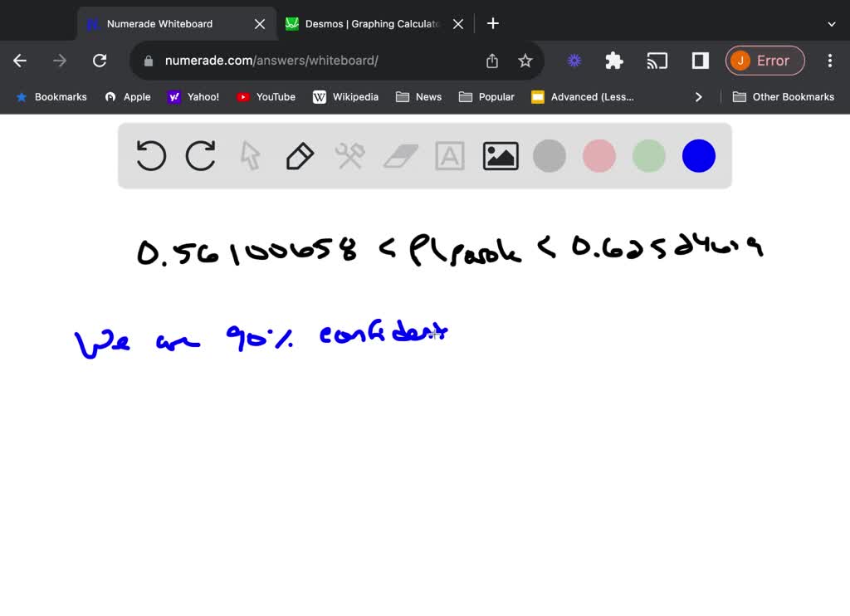Select the pen drawing tool
The image size is (850, 616).
(x=300, y=156)
